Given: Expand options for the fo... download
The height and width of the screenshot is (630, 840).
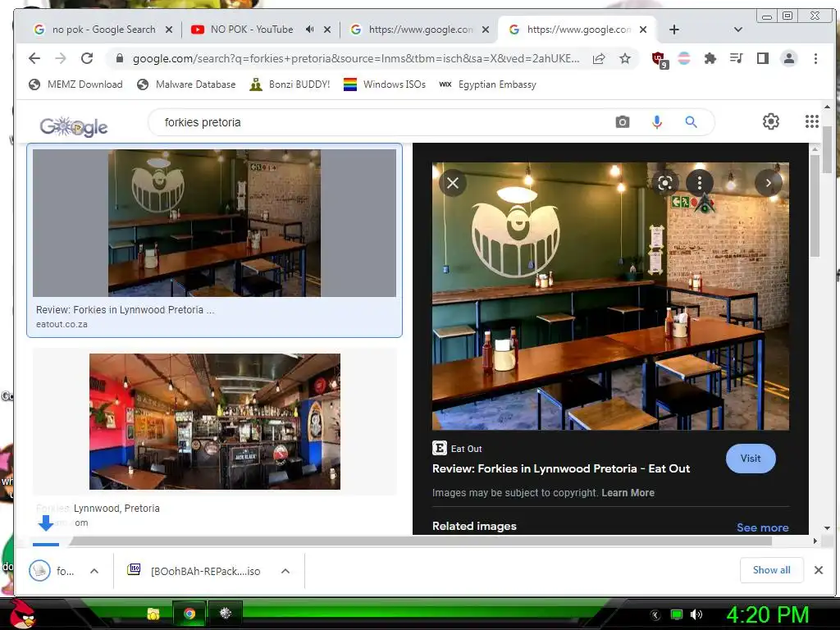Looking at the screenshot, I should coord(94,571).
